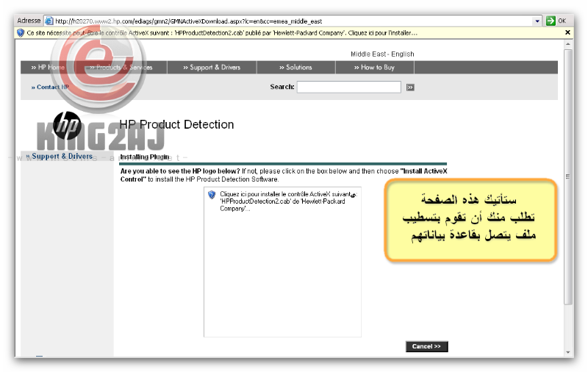588x372 pixels.
Task: Open the HP Home navigation item
Action: coord(48,68)
